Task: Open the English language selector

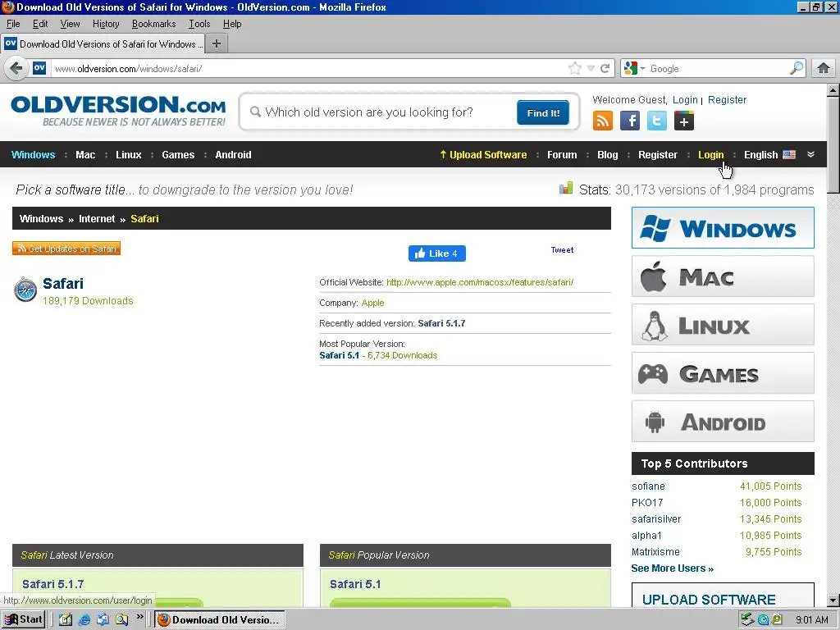Action: (769, 154)
